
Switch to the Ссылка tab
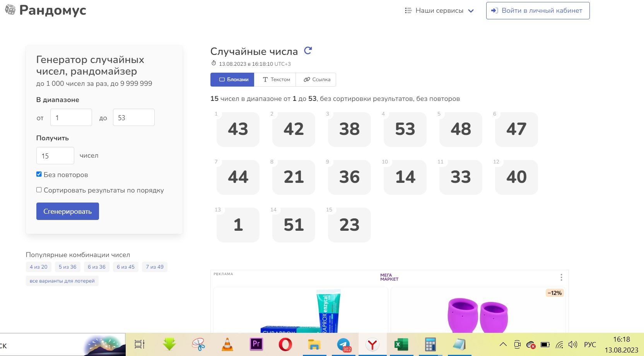point(317,80)
